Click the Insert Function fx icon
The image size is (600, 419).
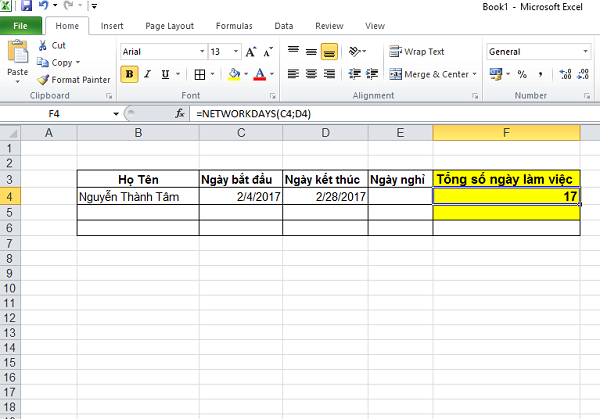tap(180, 114)
